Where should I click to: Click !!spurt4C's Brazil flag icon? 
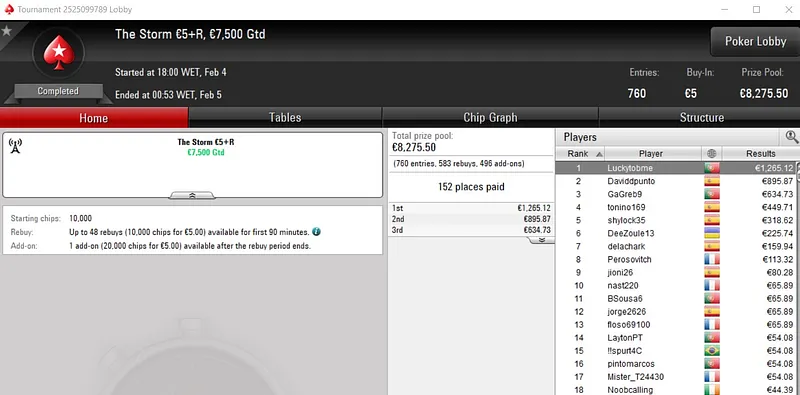pos(711,351)
